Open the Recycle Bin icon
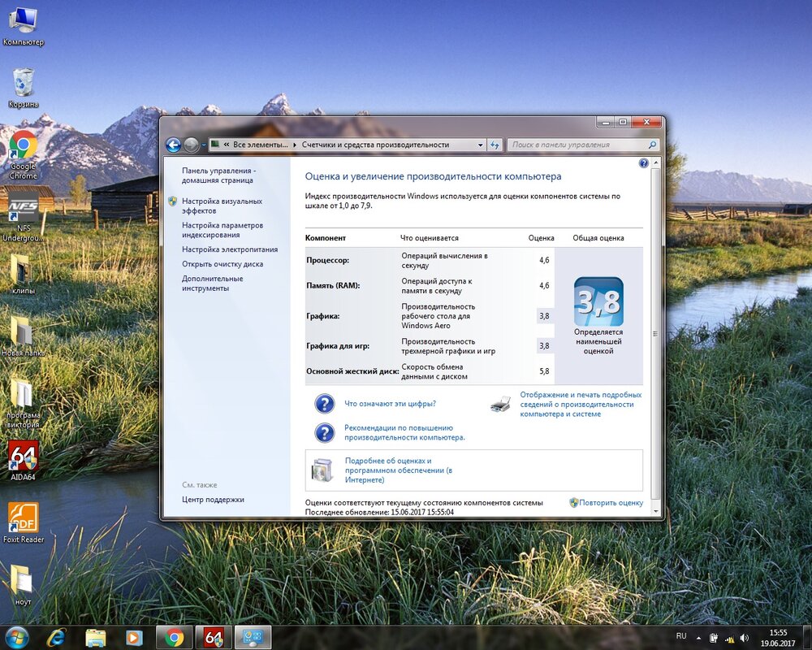812x650 pixels. click(23, 84)
